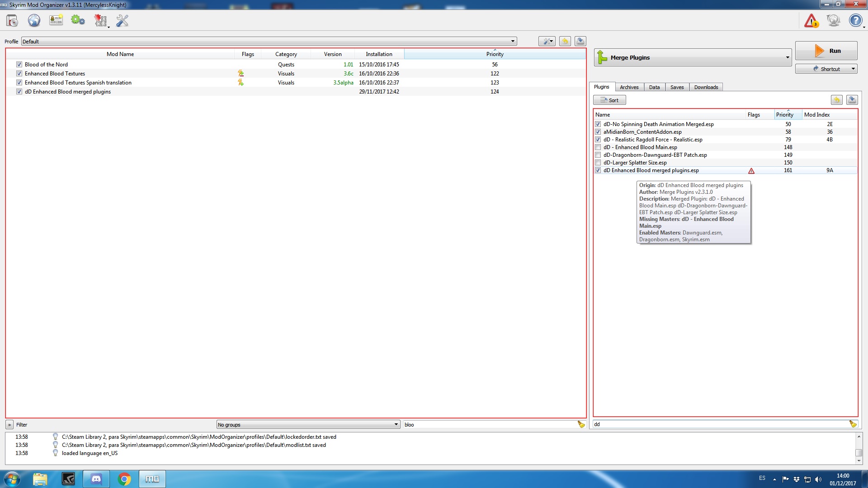Enable the dD - Enhanced Blood Main.esp plugin
868x488 pixels.
598,147
